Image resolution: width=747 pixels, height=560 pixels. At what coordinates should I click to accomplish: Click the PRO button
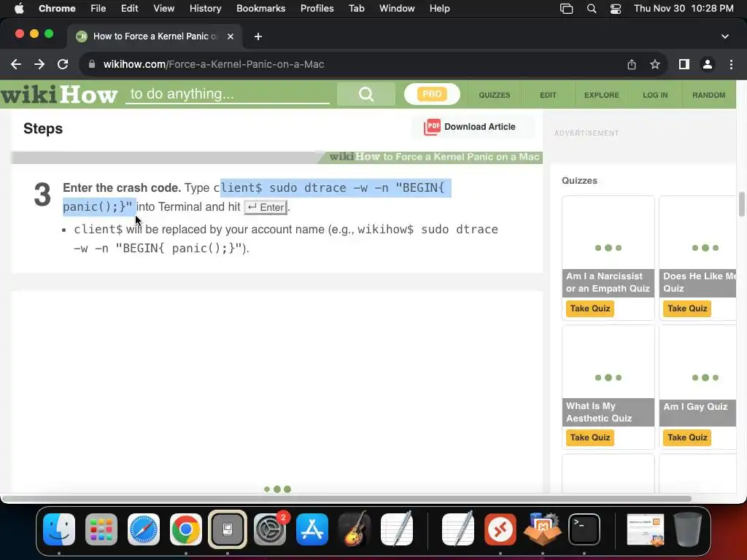432,94
